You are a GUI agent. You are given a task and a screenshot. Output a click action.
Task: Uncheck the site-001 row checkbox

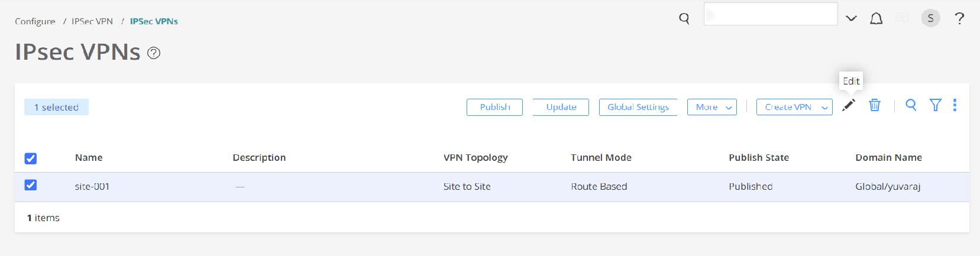[31, 185]
